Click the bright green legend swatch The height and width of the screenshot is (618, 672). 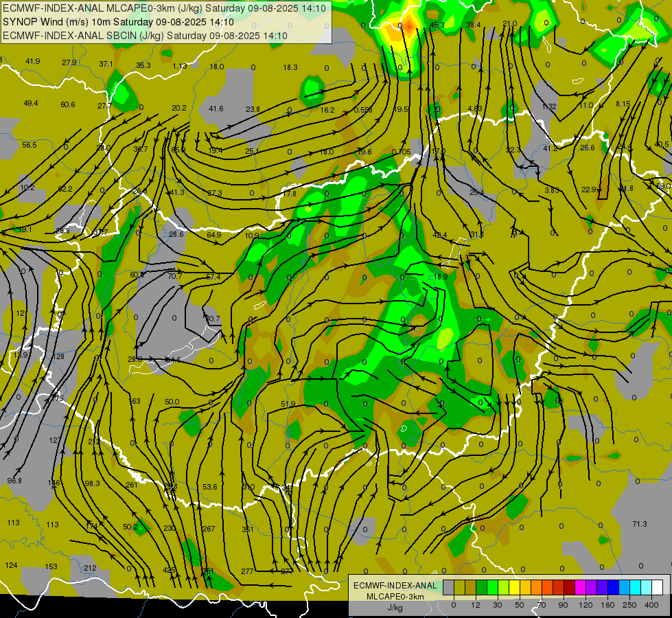click(x=492, y=588)
